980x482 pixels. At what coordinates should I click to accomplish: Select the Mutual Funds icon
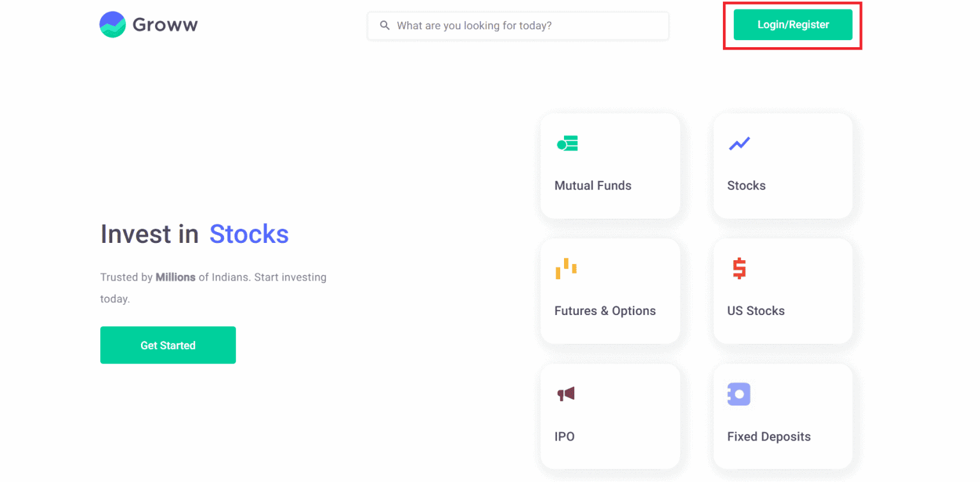(x=567, y=143)
